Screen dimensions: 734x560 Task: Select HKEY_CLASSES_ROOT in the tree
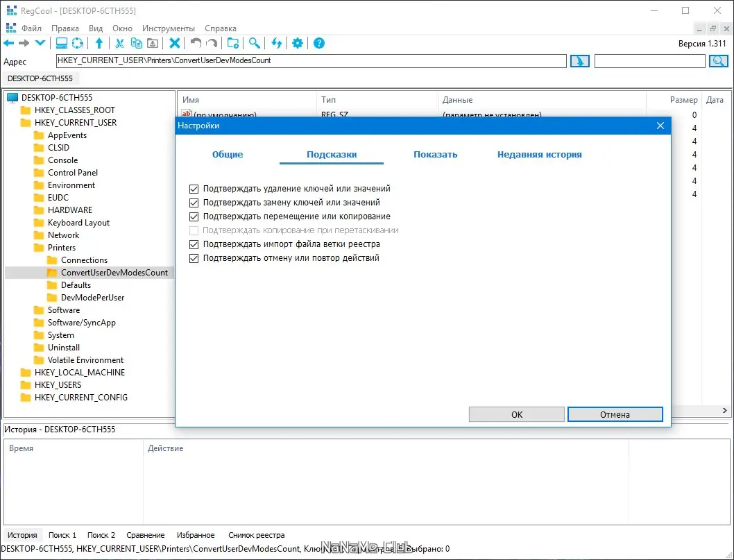click(x=74, y=110)
